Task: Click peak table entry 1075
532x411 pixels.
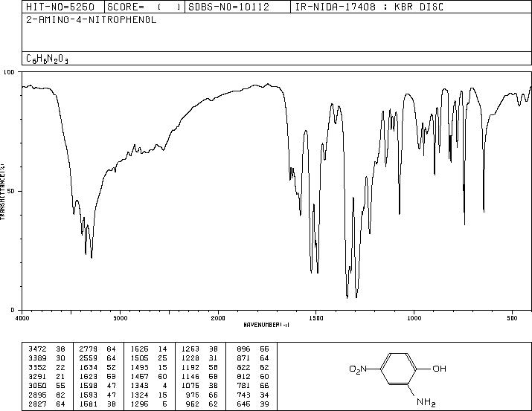Action: click(190, 386)
